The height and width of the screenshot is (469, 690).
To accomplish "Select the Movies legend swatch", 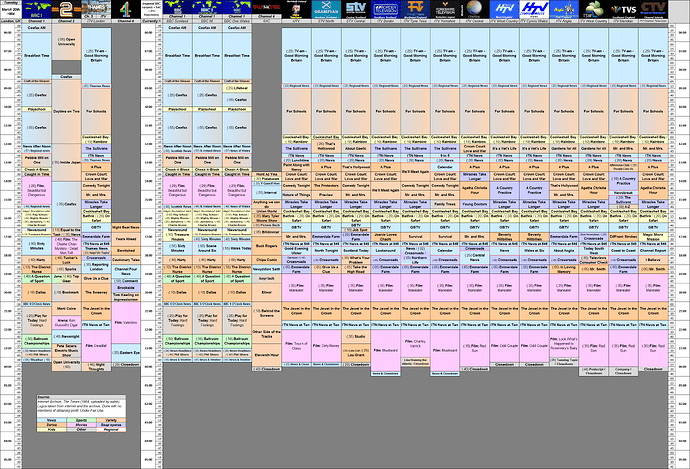I will click(81, 425).
